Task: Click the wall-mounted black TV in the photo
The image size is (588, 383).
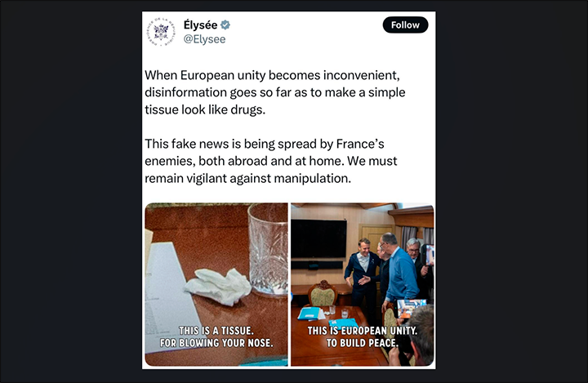Action: tap(318, 239)
